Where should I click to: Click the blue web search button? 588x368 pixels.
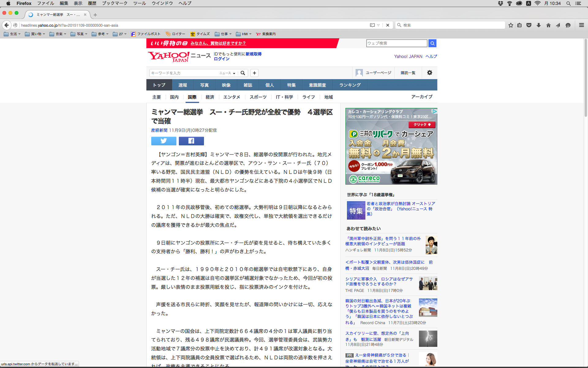coord(432,43)
